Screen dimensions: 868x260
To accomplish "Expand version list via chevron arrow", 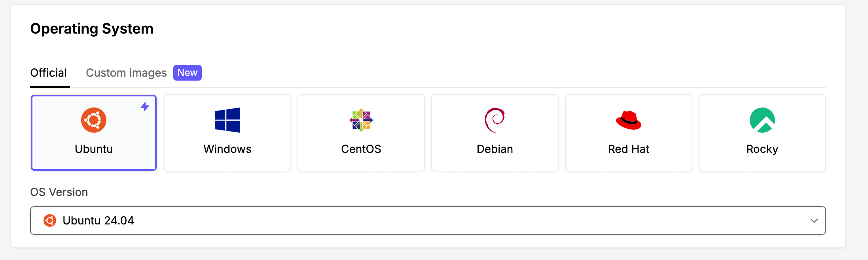I will tap(814, 220).
